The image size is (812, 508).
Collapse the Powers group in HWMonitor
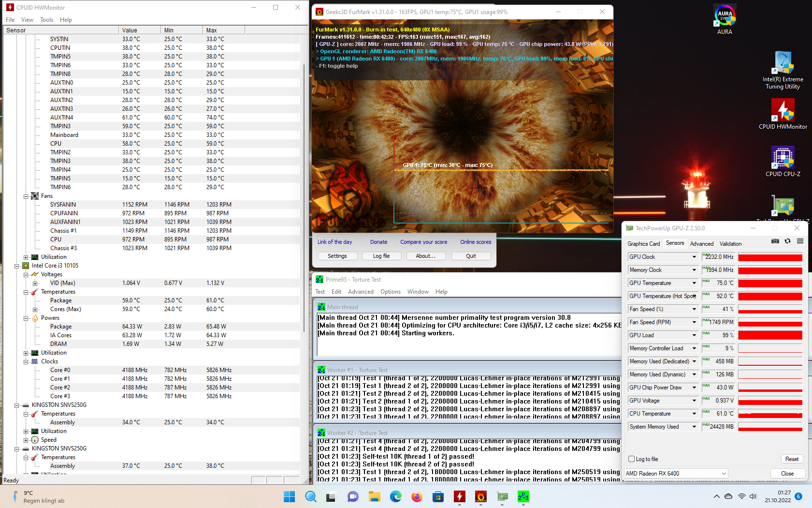coord(26,318)
